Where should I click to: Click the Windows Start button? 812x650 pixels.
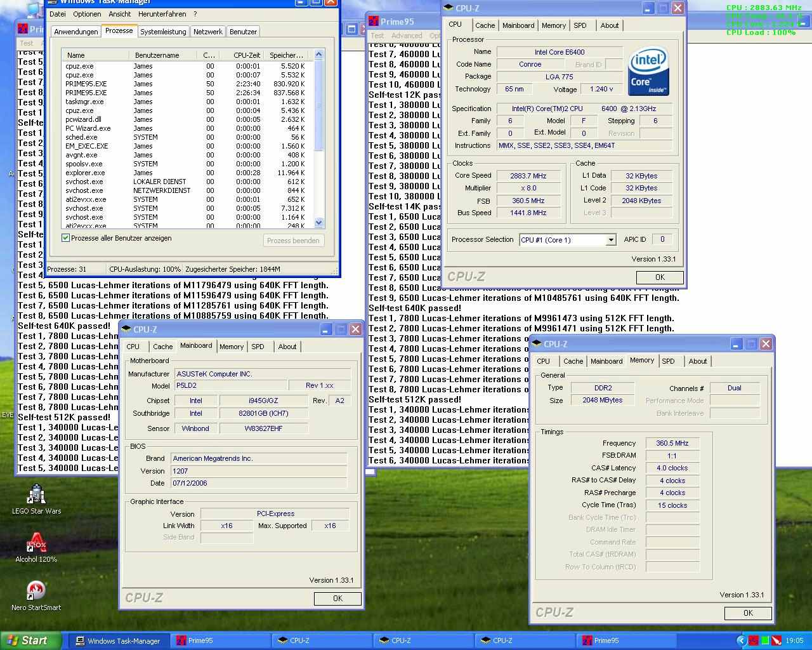click(30, 640)
